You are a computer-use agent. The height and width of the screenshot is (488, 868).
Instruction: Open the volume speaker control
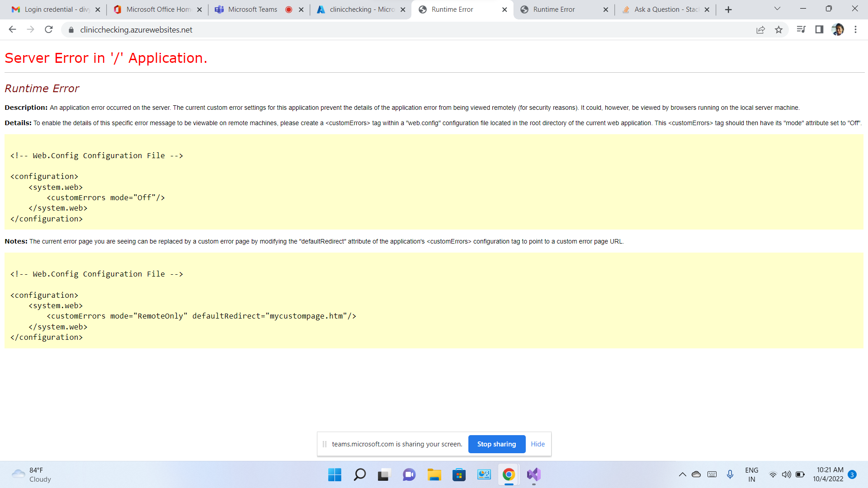click(787, 474)
